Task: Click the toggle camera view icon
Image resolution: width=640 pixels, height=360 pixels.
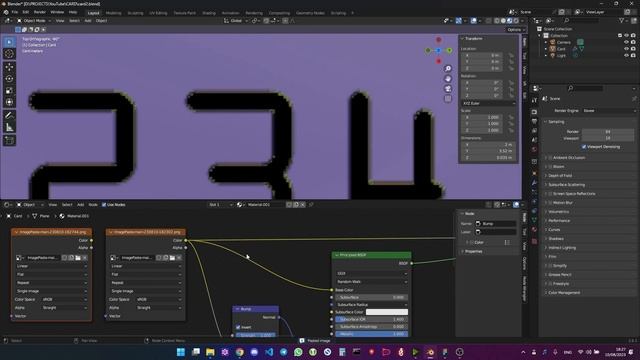Action: click(x=448, y=89)
